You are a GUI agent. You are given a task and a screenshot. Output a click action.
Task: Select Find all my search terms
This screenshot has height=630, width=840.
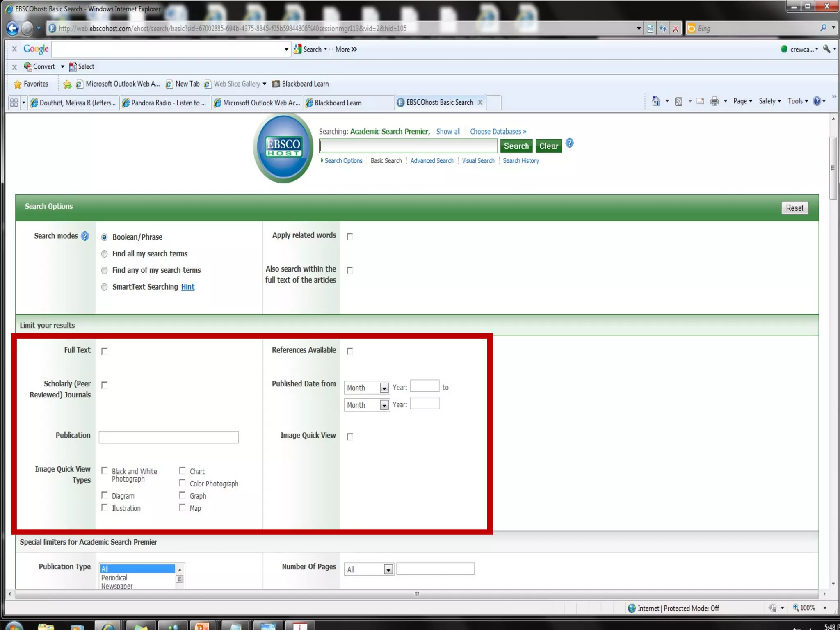105,254
